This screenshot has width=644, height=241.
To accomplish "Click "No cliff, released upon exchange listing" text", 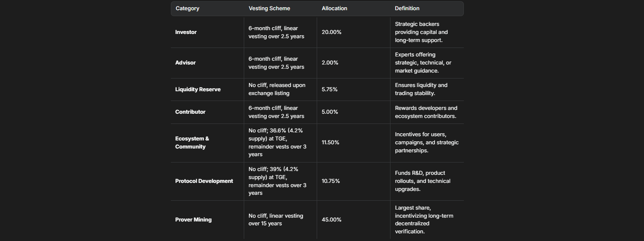I will pyautogui.click(x=277, y=89).
